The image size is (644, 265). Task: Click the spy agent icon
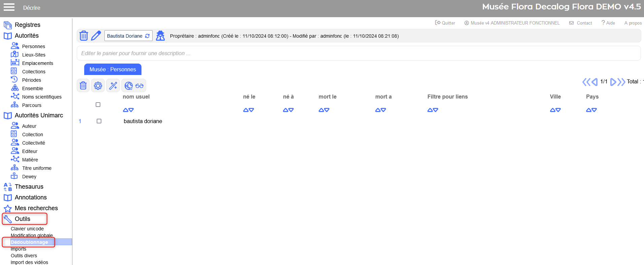click(x=160, y=36)
